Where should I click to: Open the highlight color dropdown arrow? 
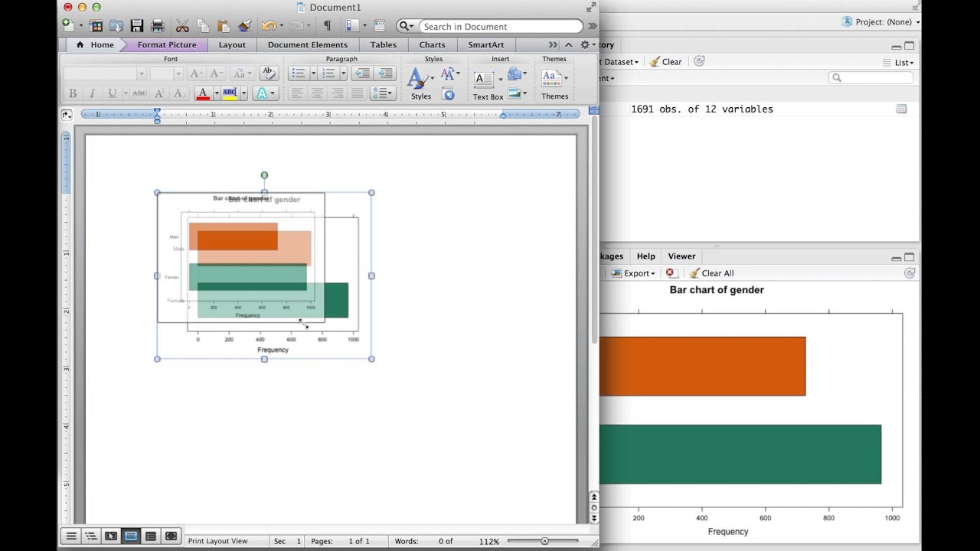pyautogui.click(x=243, y=93)
